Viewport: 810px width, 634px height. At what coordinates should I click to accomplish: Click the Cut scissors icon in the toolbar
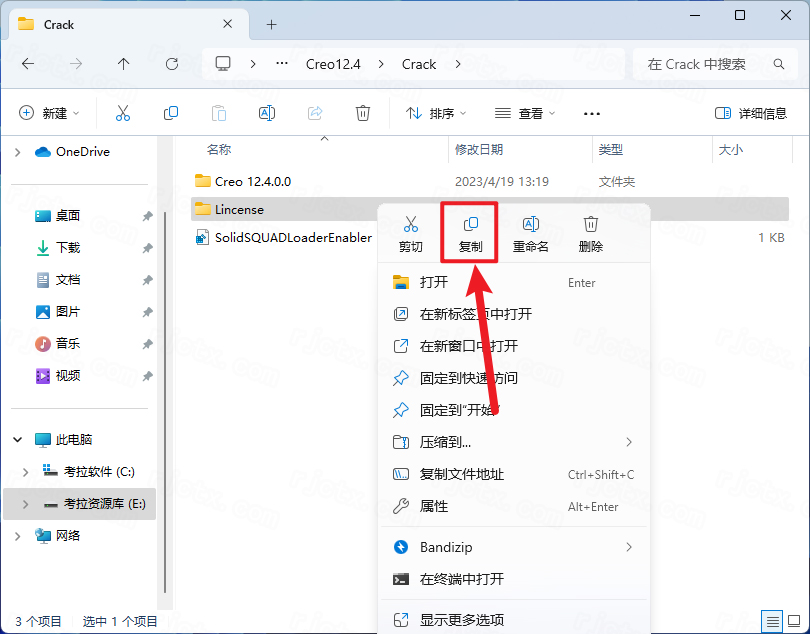[x=123, y=113]
